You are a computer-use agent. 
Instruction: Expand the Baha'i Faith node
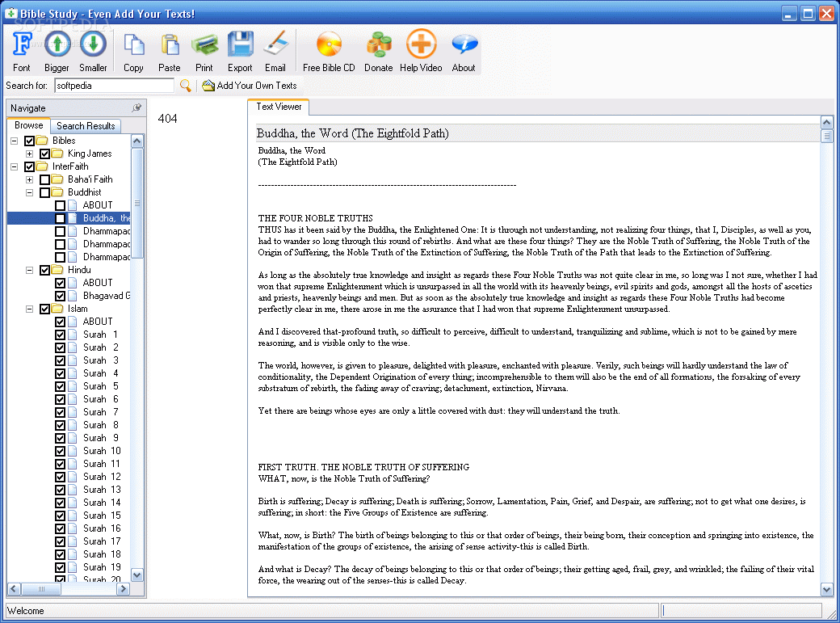coord(29,179)
